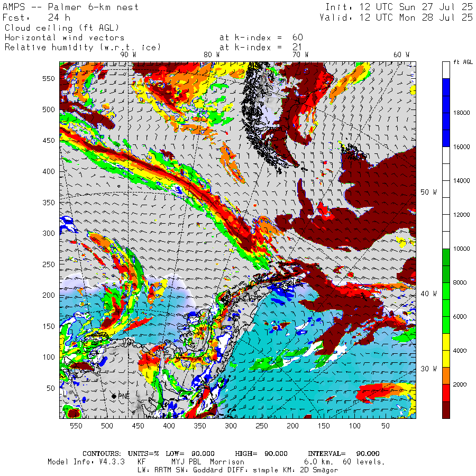
Task: Click the dark green swatch below 10000
Action: (x=446, y=266)
